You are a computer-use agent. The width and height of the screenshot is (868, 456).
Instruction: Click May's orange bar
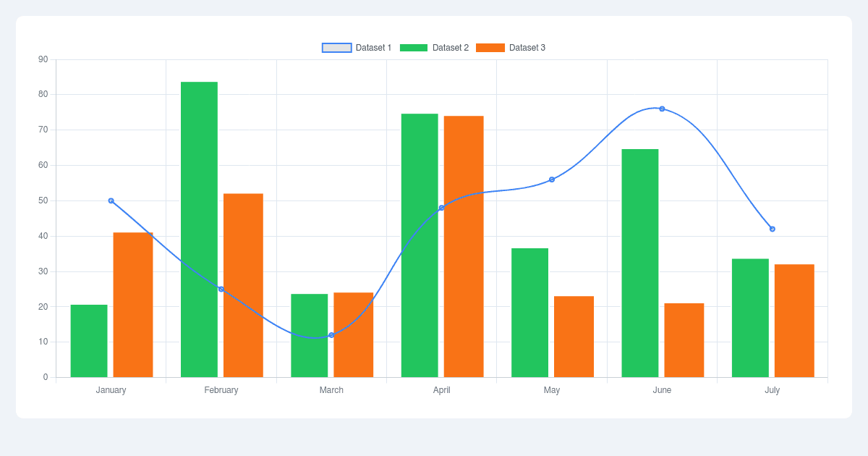574,337
